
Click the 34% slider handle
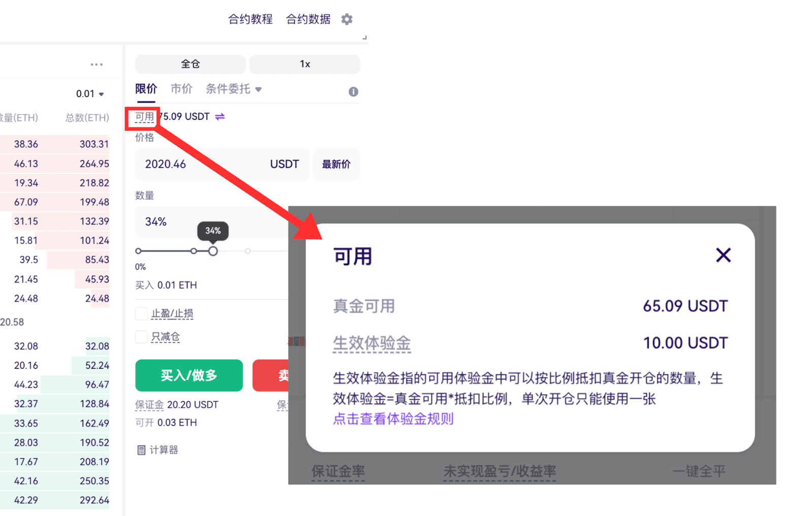pos(213,251)
